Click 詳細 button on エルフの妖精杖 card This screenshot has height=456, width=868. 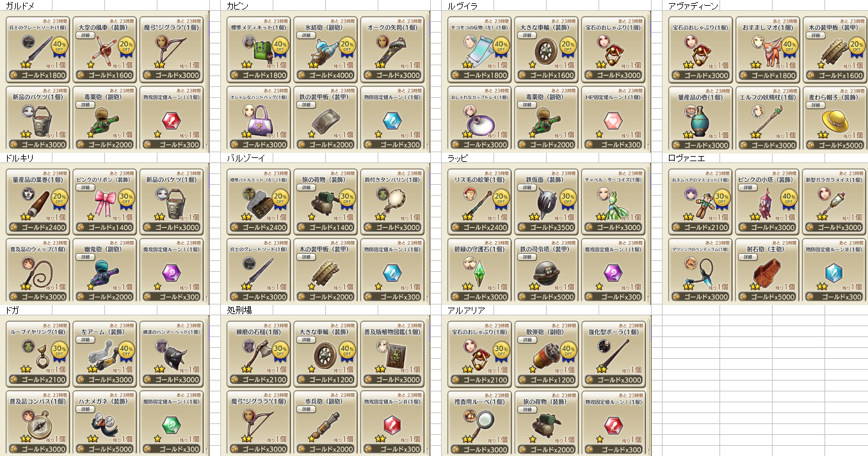tap(748, 106)
